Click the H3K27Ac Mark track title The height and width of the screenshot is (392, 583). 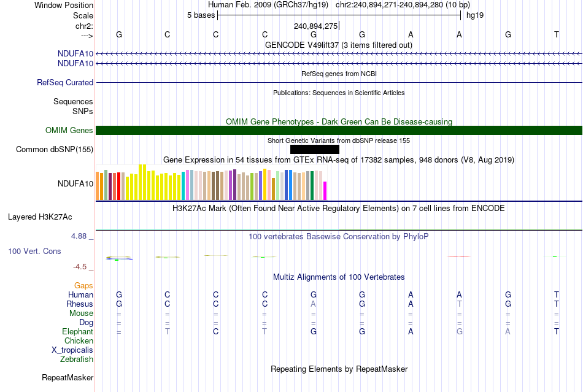[x=339, y=208]
